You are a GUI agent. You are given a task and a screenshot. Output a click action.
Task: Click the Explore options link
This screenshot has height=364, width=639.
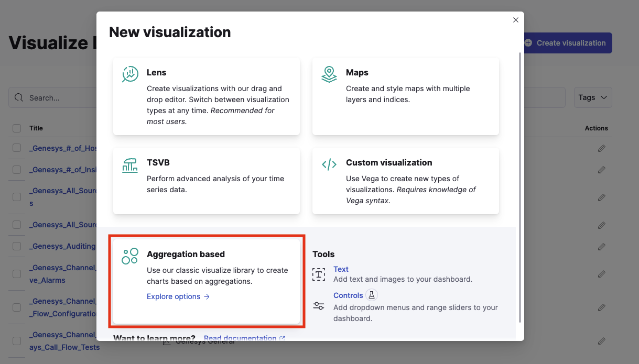(x=178, y=296)
